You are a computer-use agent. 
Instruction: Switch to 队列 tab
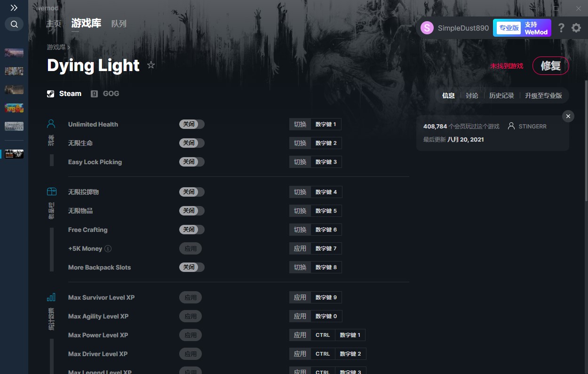click(119, 24)
